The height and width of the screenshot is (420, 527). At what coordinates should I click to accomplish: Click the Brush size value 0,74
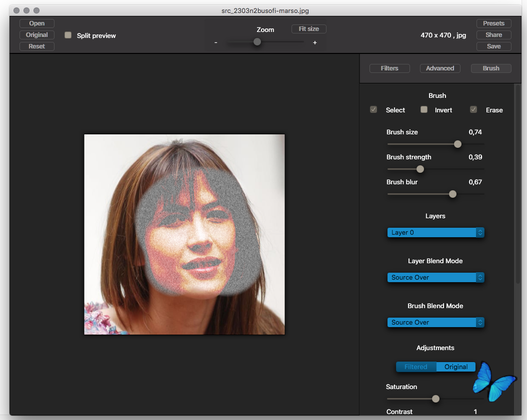pos(475,132)
